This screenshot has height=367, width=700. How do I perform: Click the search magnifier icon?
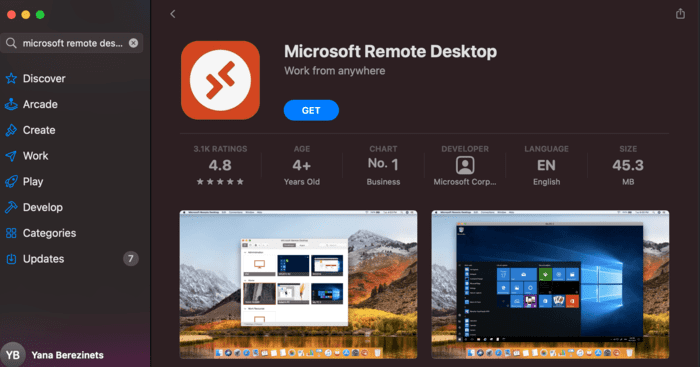point(11,43)
